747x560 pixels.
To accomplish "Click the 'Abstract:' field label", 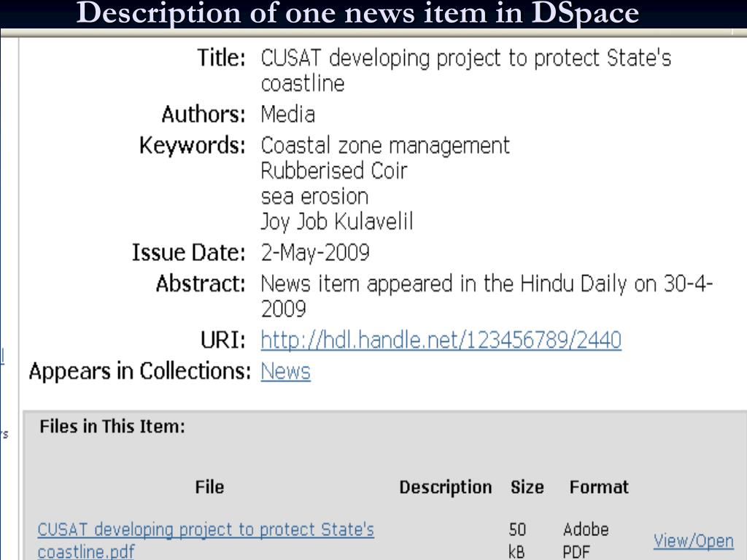I will [201, 284].
